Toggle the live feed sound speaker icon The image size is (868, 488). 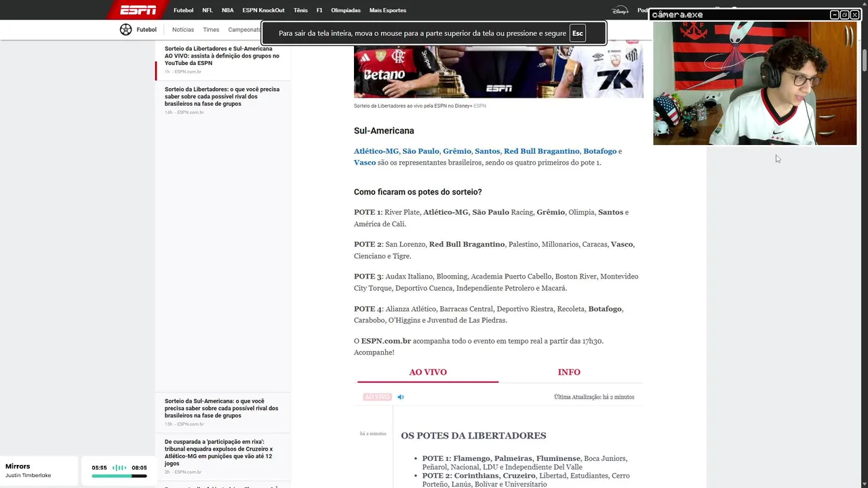(x=401, y=397)
